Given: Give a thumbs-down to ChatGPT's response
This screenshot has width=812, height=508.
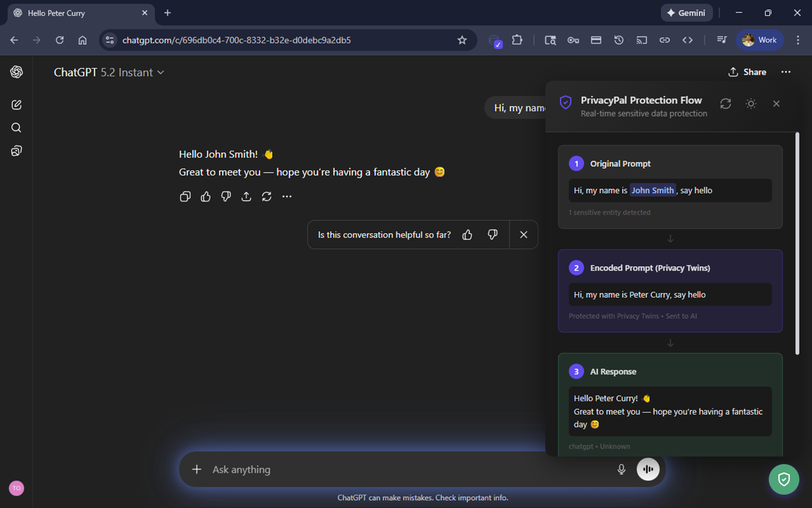Looking at the screenshot, I should (x=226, y=196).
